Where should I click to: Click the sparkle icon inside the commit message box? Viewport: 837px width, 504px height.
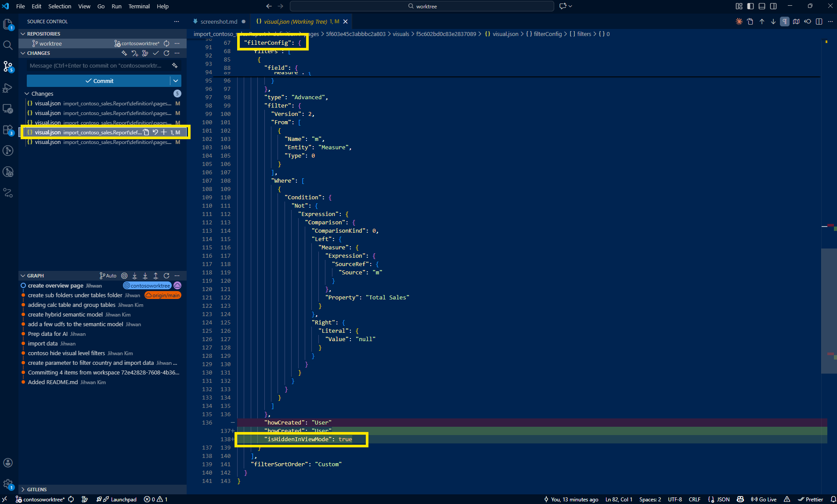pyautogui.click(x=175, y=65)
